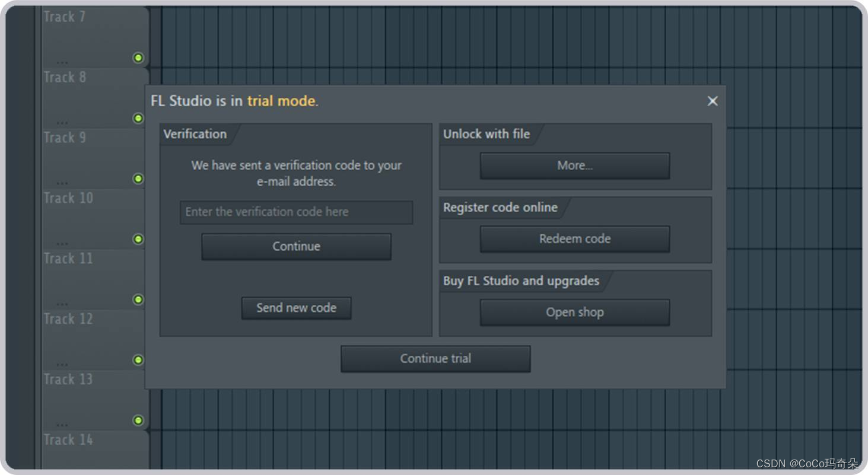Mute Track 8 with its green LED
This screenshot has width=868, height=475.
pos(138,119)
